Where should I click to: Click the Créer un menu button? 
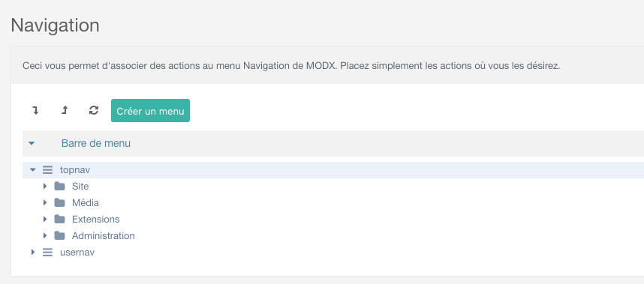click(x=150, y=111)
